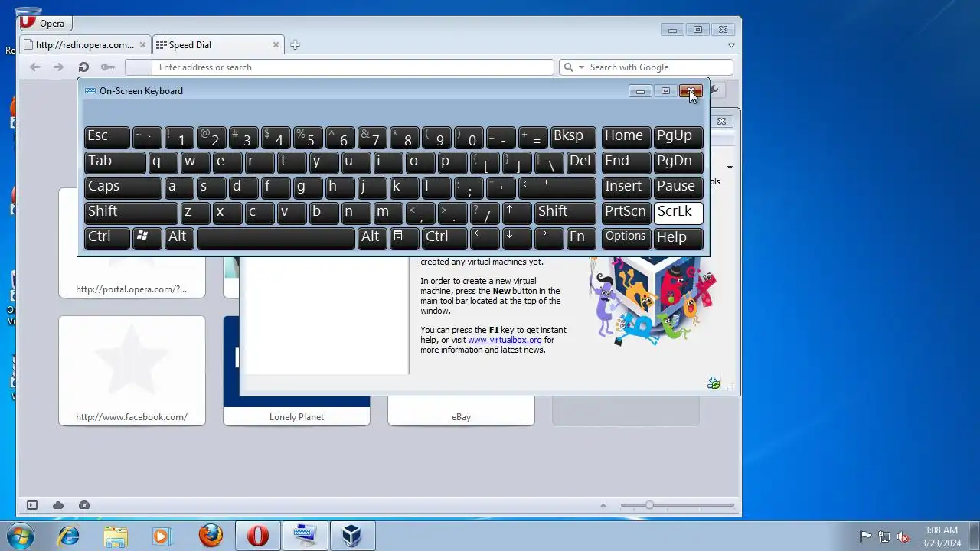The height and width of the screenshot is (551, 980).
Task: Click Opera Turbo icon in status bar
Action: coord(84,505)
